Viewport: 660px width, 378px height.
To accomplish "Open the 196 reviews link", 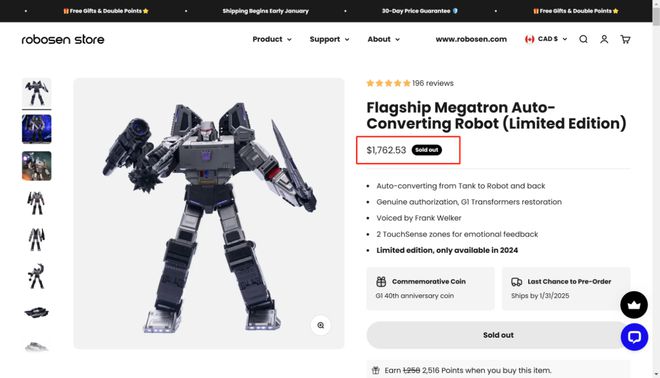I will point(433,83).
